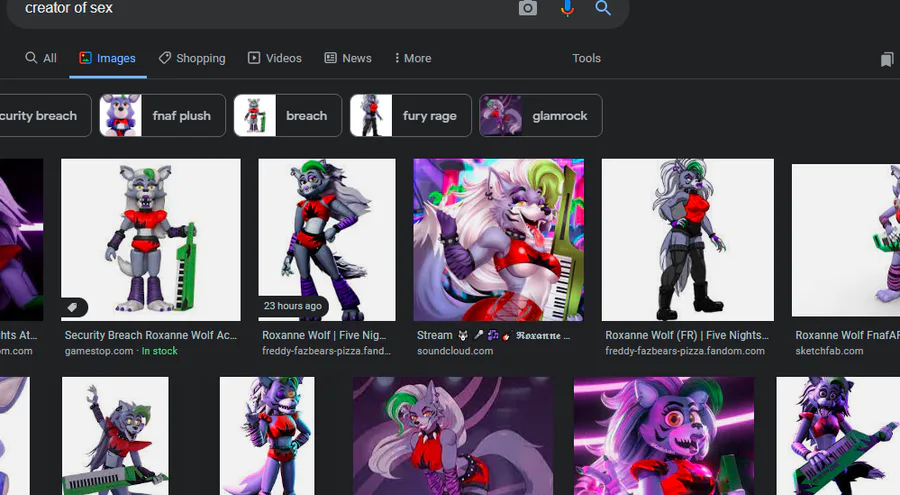This screenshot has height=495, width=900.
Task: Open the saved collections bookmark icon
Action: click(x=887, y=59)
